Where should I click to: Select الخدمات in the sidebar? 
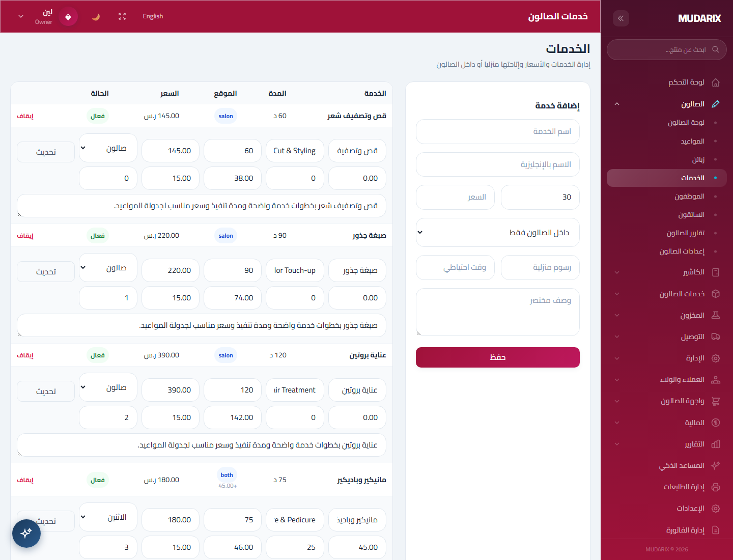667,178
